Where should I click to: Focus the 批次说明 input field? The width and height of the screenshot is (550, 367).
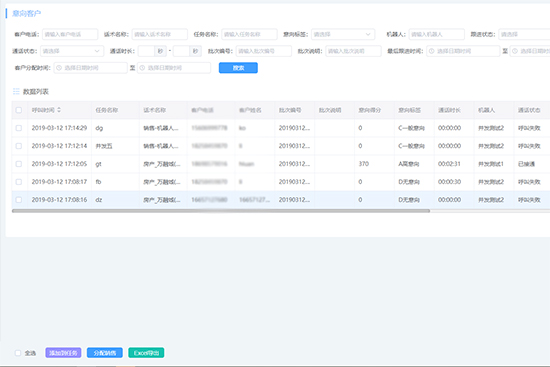(353, 51)
